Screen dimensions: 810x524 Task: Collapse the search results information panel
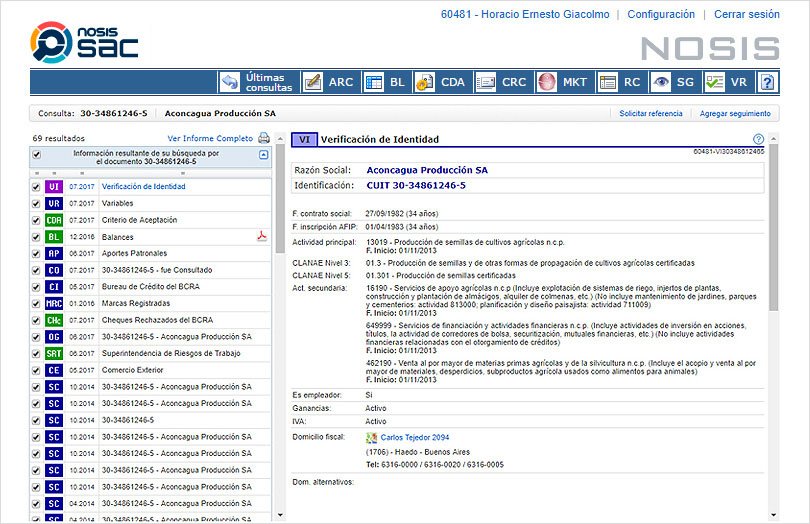coord(263,155)
